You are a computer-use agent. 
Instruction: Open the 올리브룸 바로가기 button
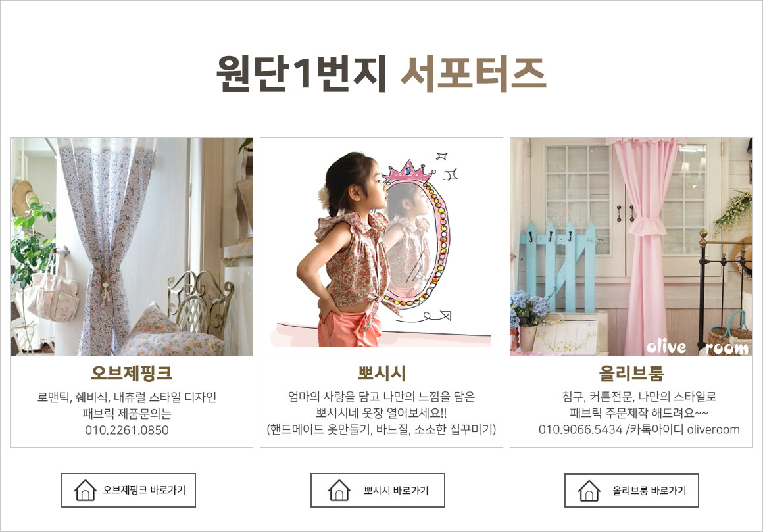click(631, 490)
